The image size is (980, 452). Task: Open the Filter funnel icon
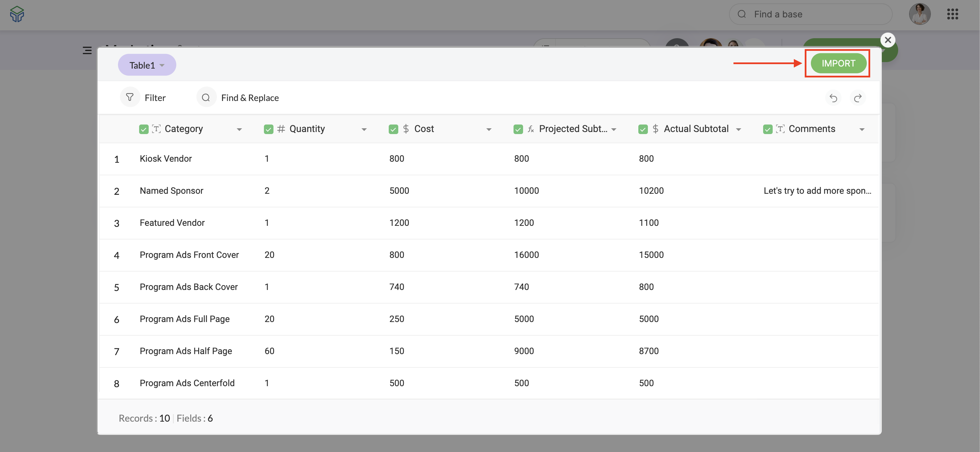[130, 98]
